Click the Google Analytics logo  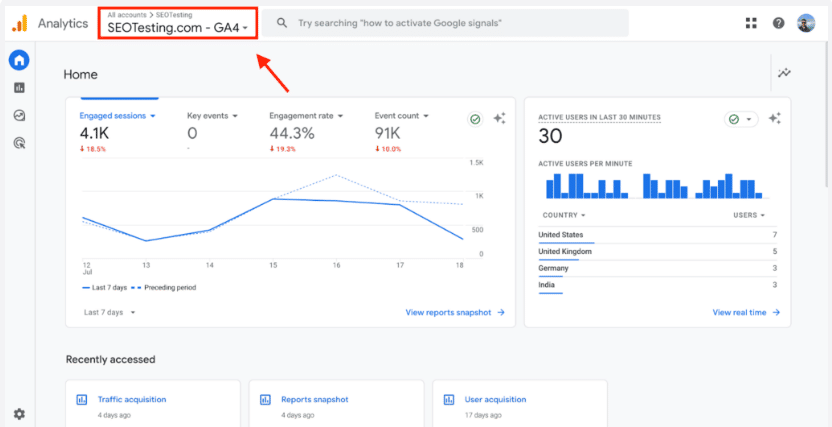click(20, 23)
